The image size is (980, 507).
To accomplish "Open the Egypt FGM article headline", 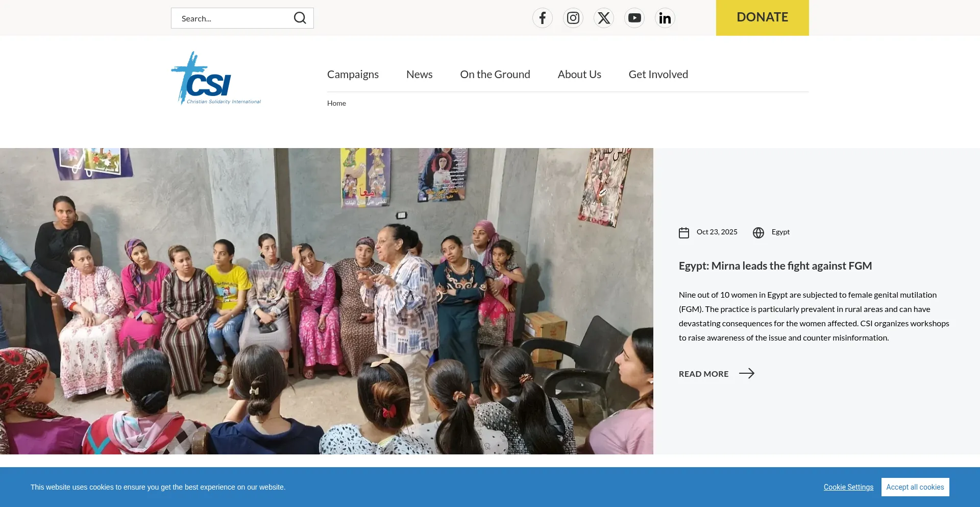I will (x=775, y=266).
